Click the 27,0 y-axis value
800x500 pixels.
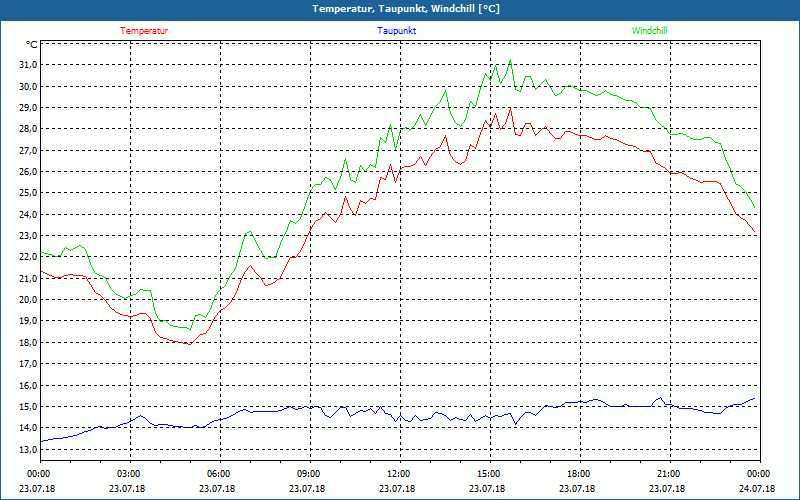28,151
